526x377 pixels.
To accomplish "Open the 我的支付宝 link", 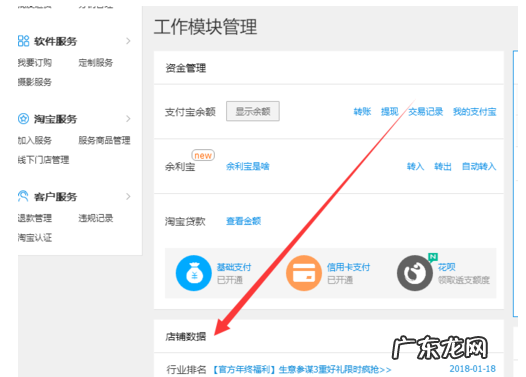I will (474, 112).
